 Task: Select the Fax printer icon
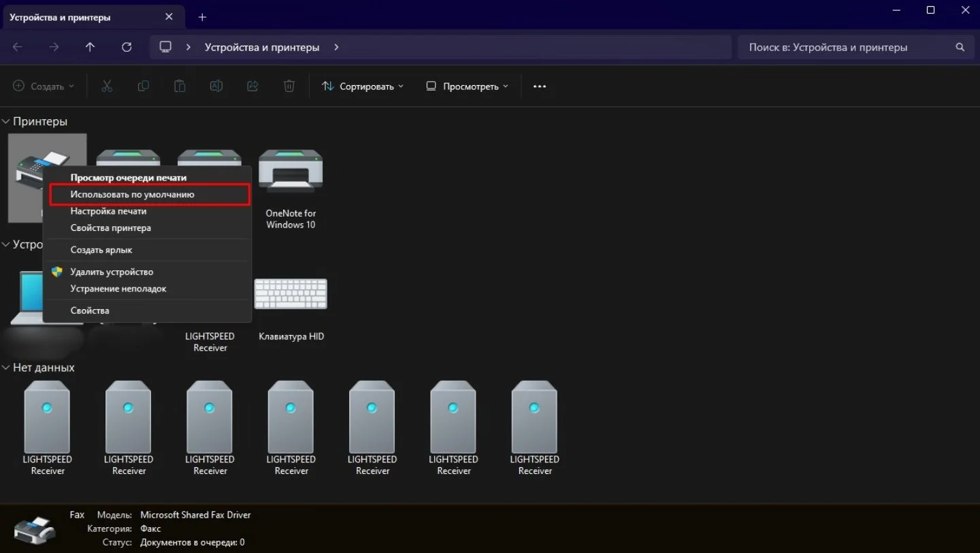(47, 177)
